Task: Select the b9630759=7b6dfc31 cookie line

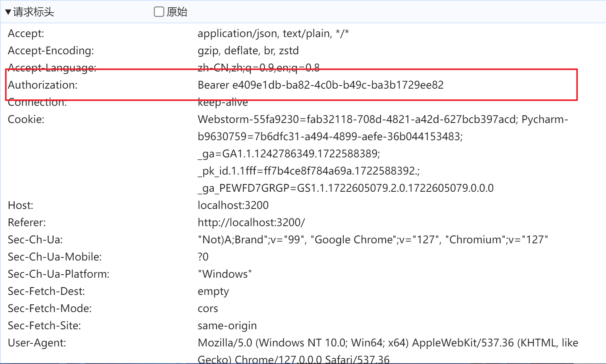Action: [x=330, y=137]
